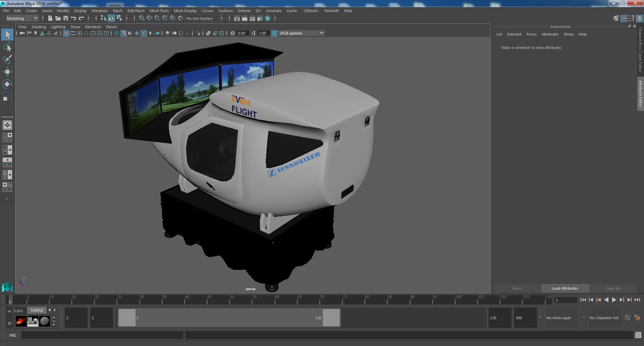Click the Select Camera icon in the panel toolbar
The height and width of the screenshot is (346, 644).
pyautogui.click(x=22, y=33)
